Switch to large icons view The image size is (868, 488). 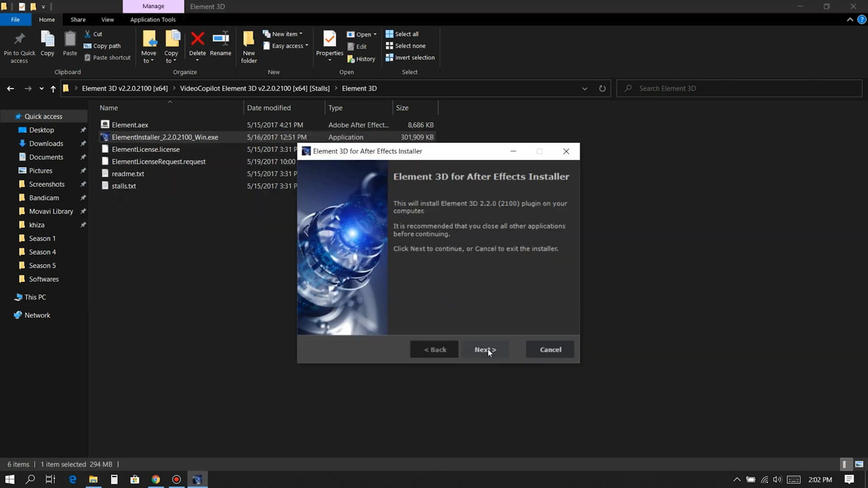[x=859, y=464]
